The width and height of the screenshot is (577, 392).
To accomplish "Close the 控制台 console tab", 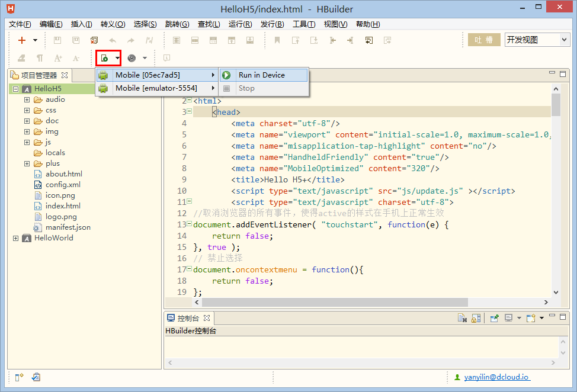I will pyautogui.click(x=207, y=318).
